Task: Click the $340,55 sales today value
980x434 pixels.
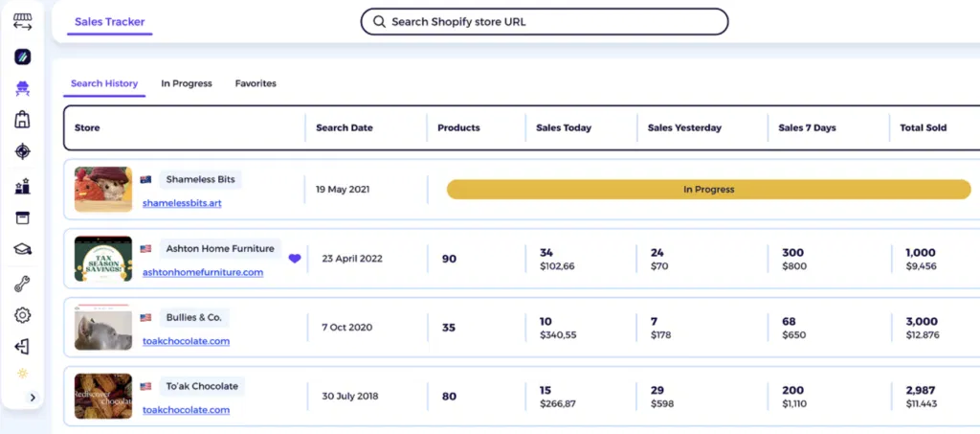Action: pos(558,335)
